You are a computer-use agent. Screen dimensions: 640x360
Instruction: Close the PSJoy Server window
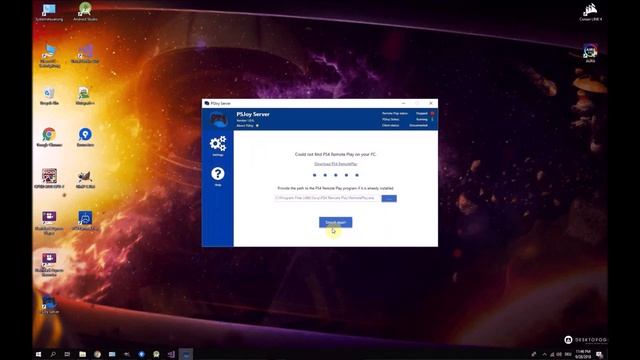point(431,103)
